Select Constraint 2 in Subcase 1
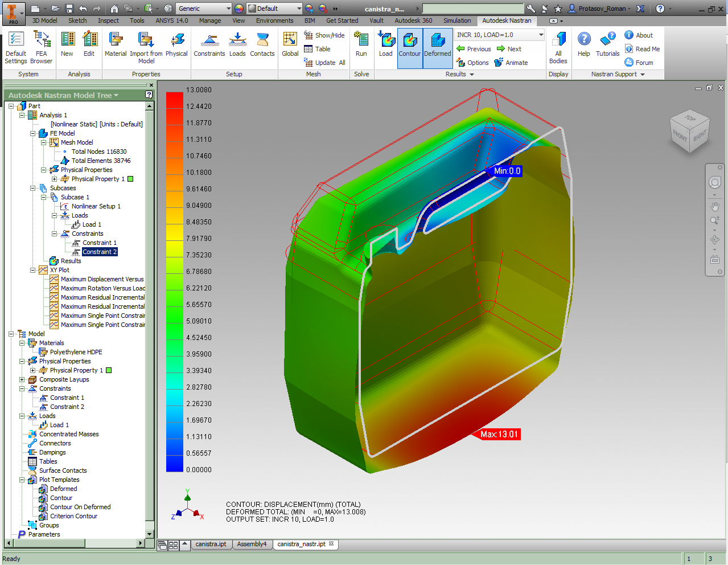This screenshot has width=728, height=565. tap(100, 252)
